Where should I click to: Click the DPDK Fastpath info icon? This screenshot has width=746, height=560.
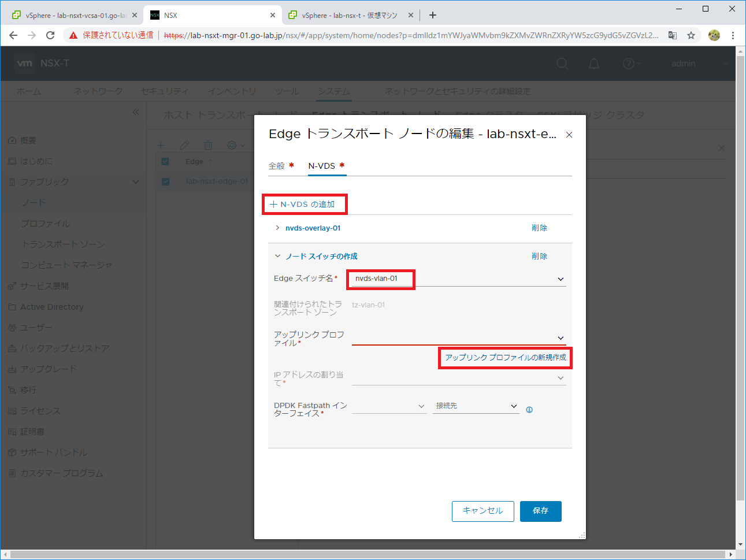529,410
